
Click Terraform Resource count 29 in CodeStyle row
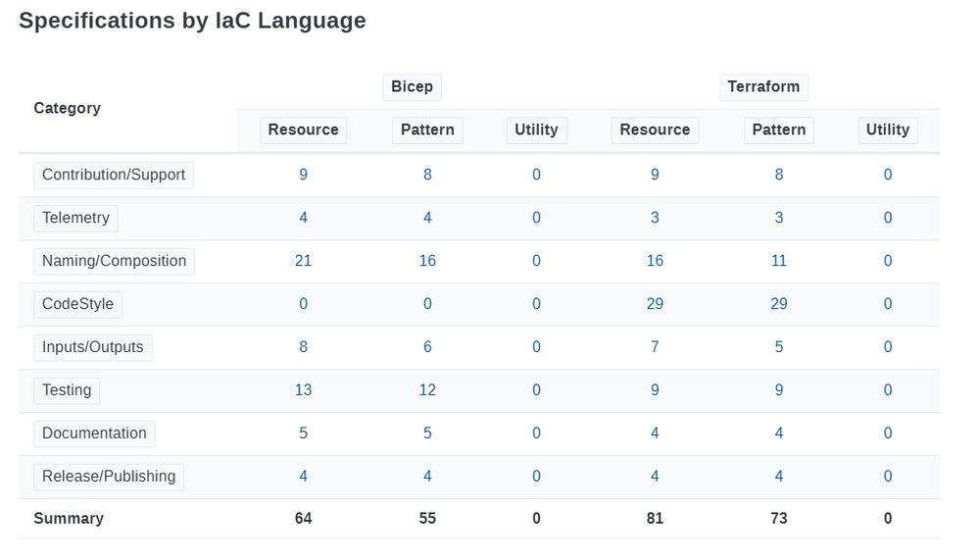click(655, 305)
